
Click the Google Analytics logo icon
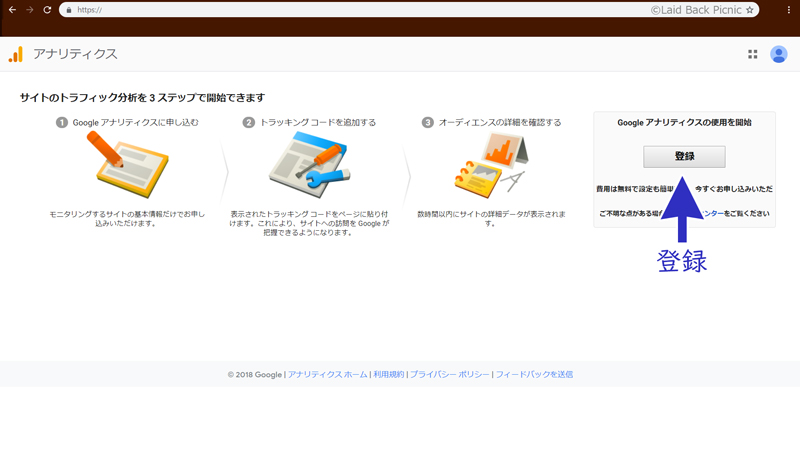pos(16,54)
